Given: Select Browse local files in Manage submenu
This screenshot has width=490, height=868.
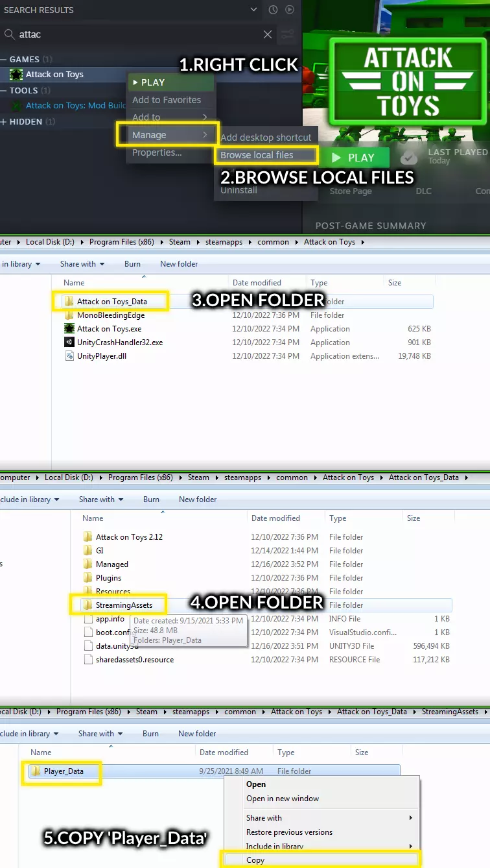Looking at the screenshot, I should [x=266, y=155].
